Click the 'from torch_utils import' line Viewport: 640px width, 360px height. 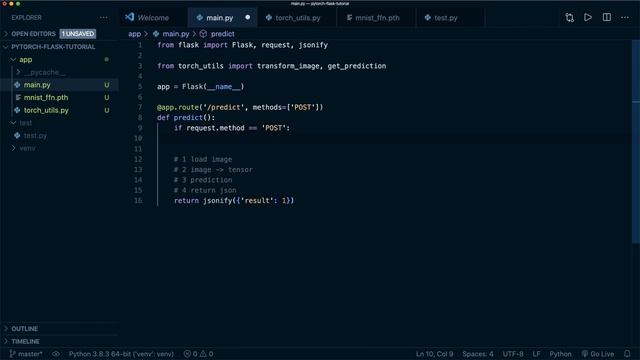tap(271, 66)
